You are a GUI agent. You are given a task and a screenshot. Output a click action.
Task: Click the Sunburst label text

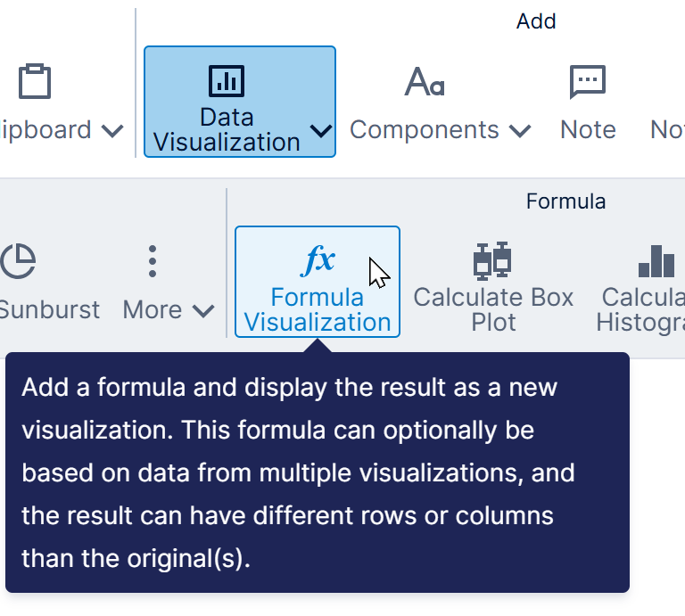[x=49, y=309]
